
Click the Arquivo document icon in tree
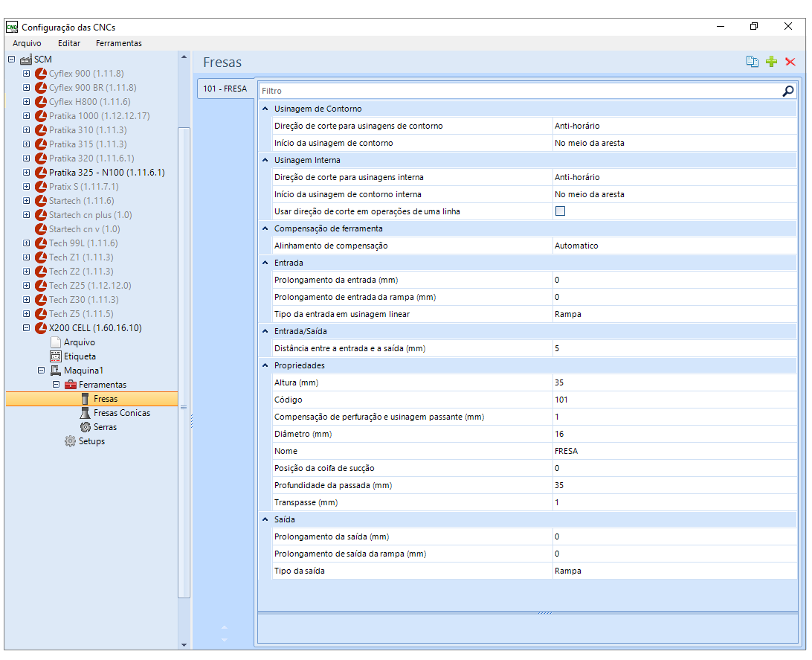point(56,342)
